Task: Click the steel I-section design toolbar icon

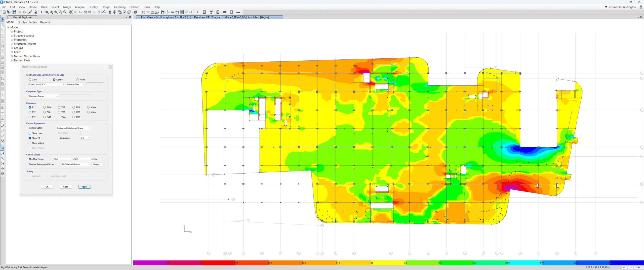Action: point(197,12)
